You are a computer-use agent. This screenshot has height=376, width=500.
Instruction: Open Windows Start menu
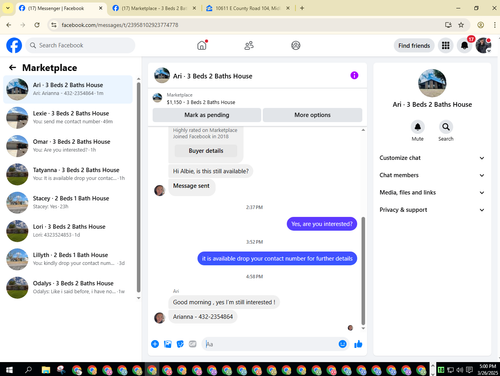tap(9, 370)
